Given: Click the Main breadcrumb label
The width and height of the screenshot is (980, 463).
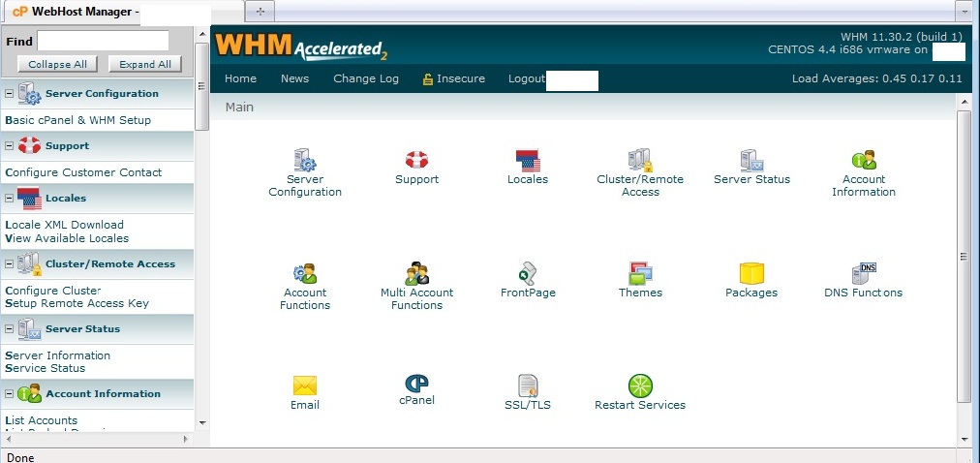Looking at the screenshot, I should (239, 107).
